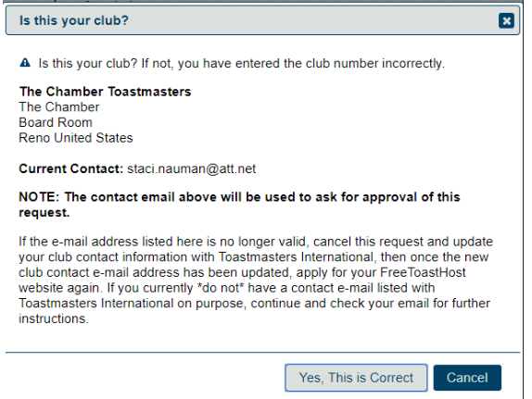The image size is (532, 399).
Task: Click the staci.nauman@att.net email address
Action: tap(191, 168)
